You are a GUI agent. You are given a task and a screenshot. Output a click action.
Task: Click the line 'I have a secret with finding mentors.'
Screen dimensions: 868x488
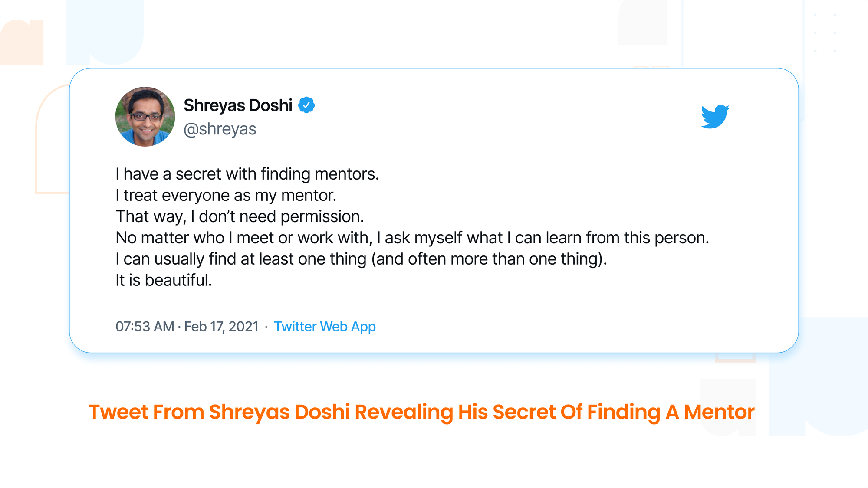247,174
